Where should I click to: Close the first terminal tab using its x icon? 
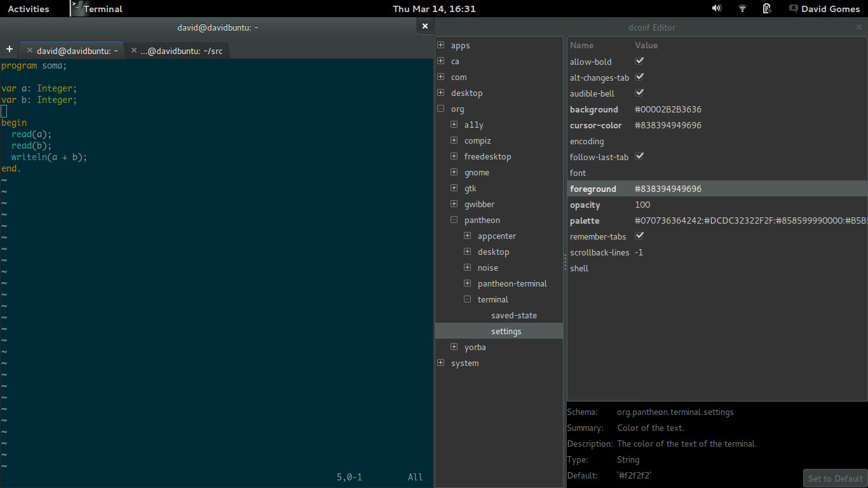[29, 50]
